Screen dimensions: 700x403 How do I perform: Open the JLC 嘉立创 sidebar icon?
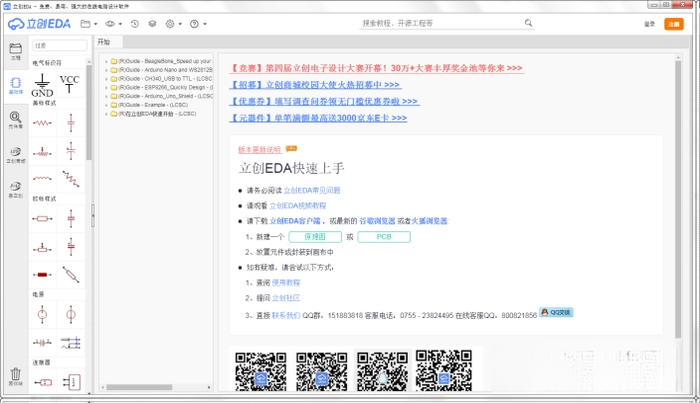click(16, 189)
